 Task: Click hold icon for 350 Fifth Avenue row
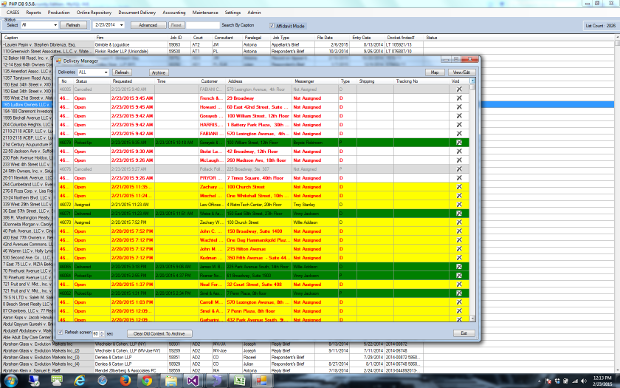[459, 257]
